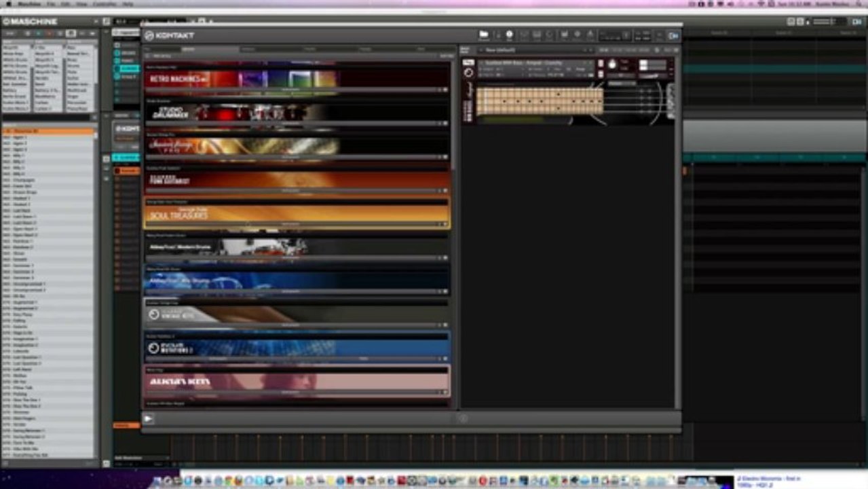The width and height of the screenshot is (868, 489).
Task: Select the Soul Treasures library banner
Action: 297,213
